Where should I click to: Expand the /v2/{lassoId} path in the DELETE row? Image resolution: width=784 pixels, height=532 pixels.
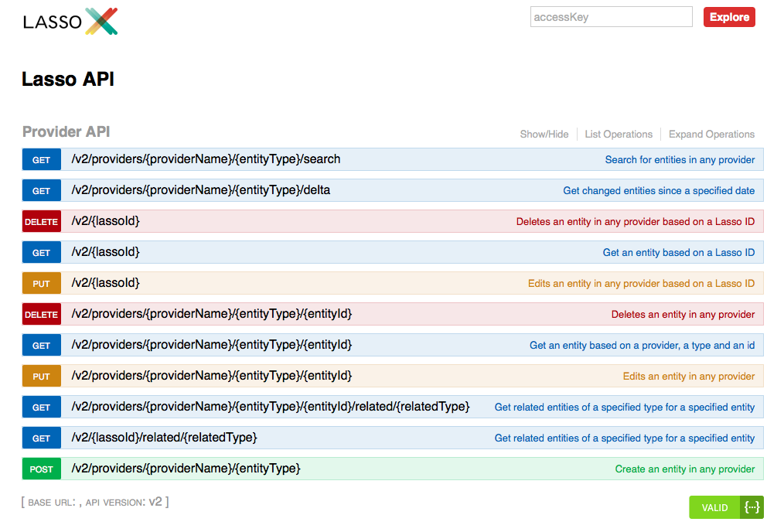[x=105, y=221]
